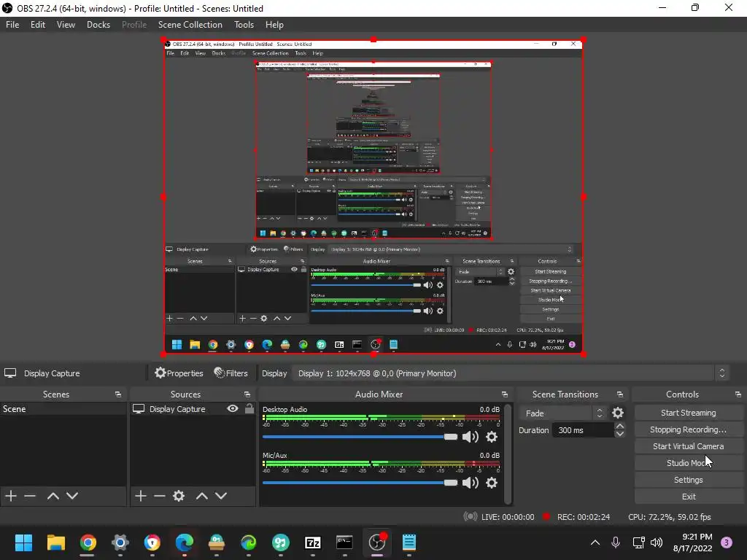This screenshot has height=560, width=747.
Task: Remove scene with minus icon
Action: click(30, 496)
